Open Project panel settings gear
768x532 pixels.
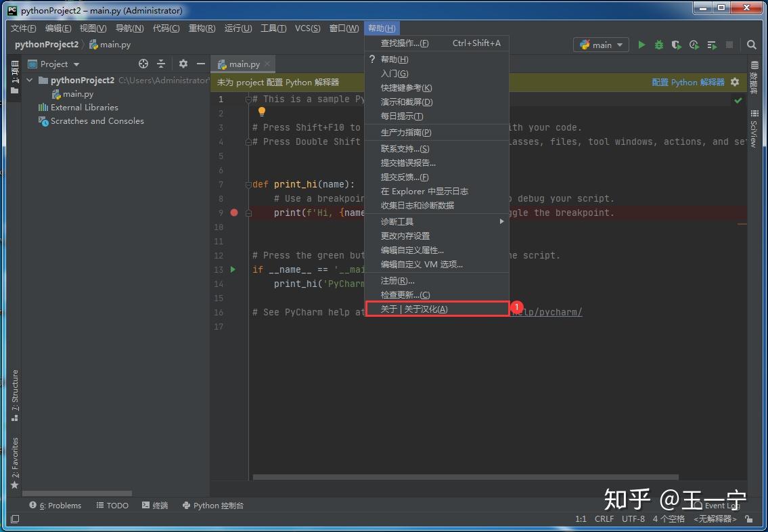(183, 64)
